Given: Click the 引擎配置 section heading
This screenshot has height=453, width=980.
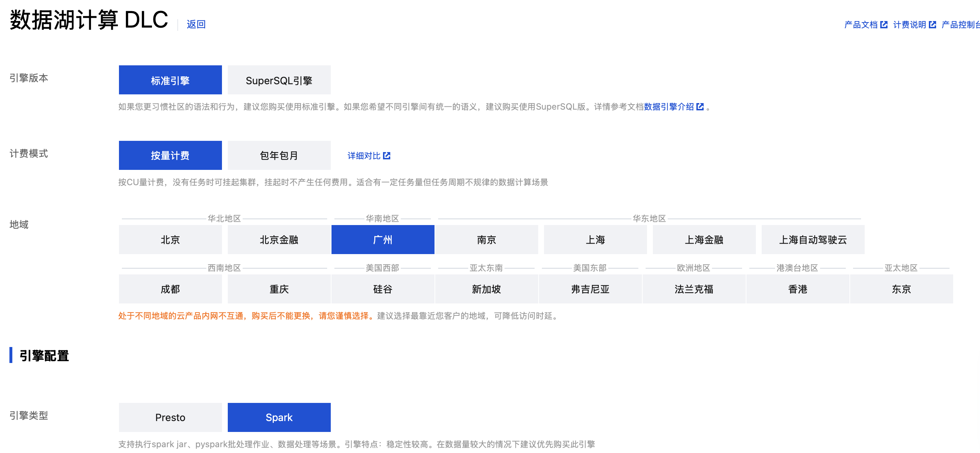Looking at the screenshot, I should [x=44, y=356].
